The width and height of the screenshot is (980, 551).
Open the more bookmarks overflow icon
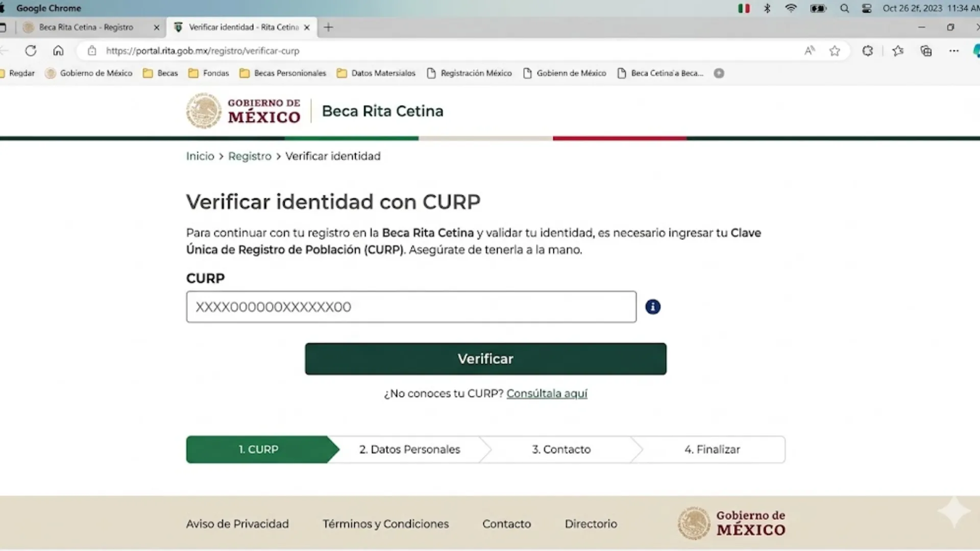click(x=719, y=73)
